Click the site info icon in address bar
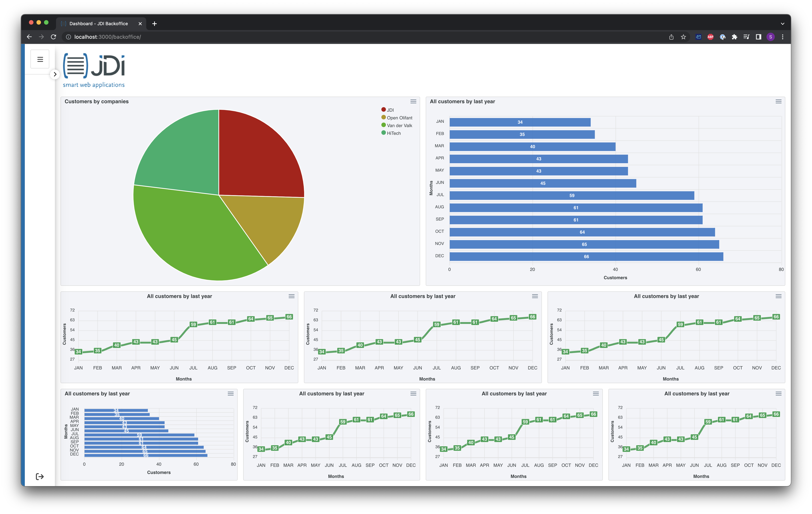The image size is (812, 514). pyautogui.click(x=68, y=37)
